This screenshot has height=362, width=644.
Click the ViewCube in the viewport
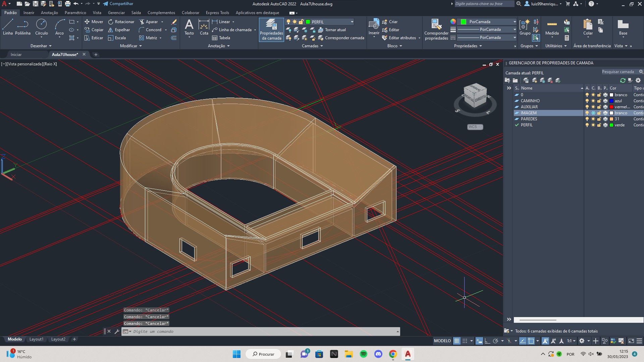(475, 96)
